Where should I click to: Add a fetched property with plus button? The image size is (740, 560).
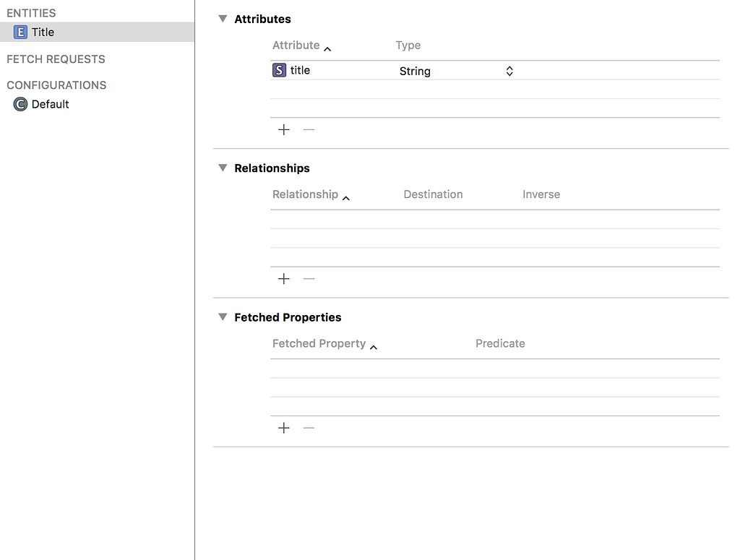[283, 428]
